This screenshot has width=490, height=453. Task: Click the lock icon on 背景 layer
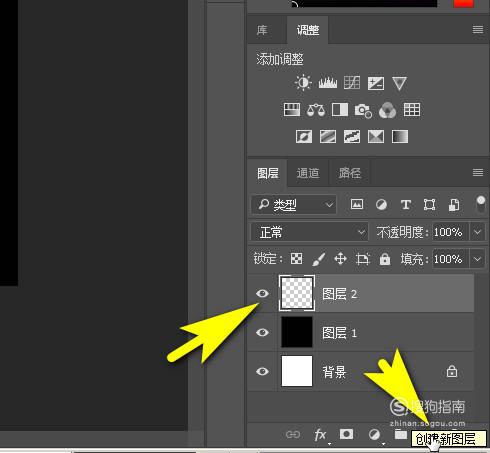452,371
